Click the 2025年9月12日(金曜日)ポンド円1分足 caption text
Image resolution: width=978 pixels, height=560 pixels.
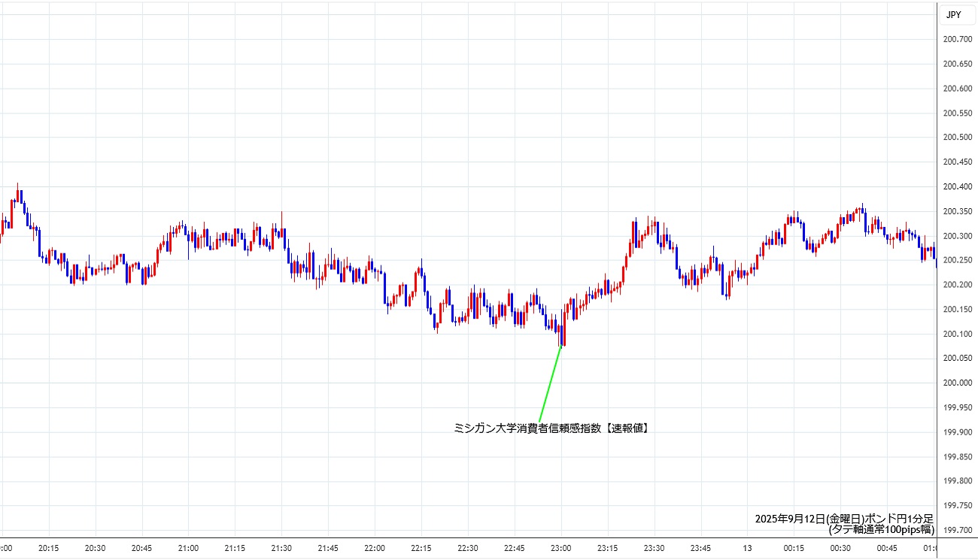point(844,519)
